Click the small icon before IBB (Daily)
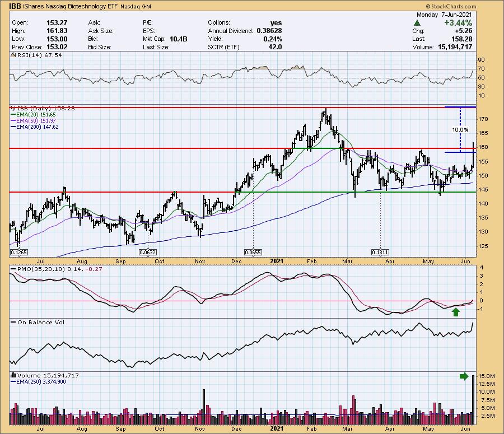This screenshot has height=434, width=504. (13, 108)
